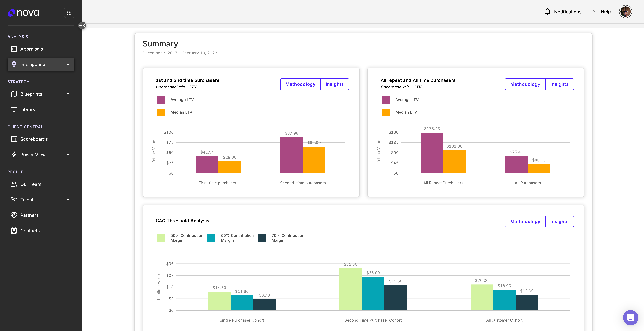Click the Library book icon
Image resolution: width=644 pixels, height=331 pixels.
point(14,110)
